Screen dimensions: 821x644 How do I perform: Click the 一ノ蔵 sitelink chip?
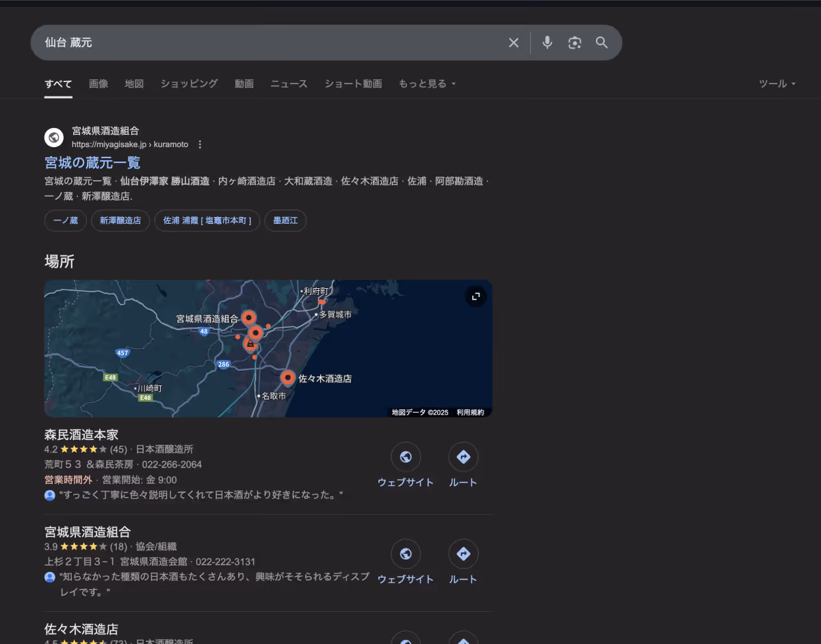click(66, 220)
